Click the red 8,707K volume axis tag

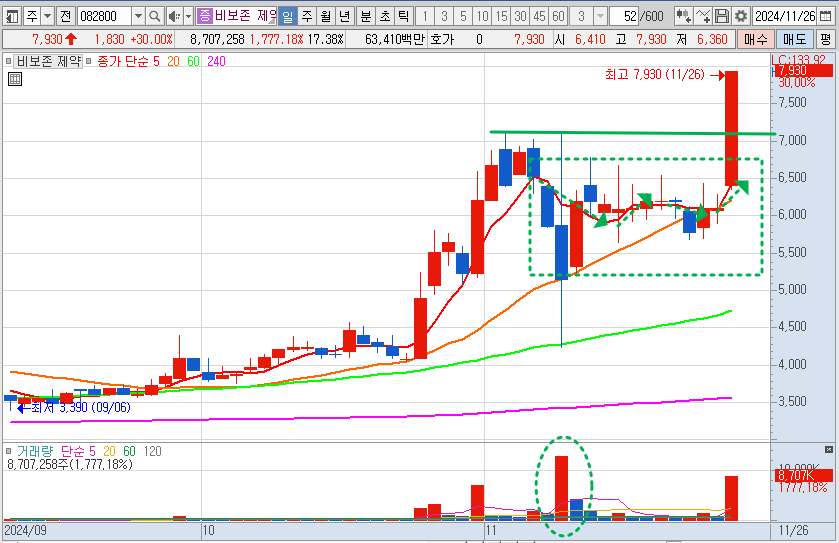[x=804, y=476]
